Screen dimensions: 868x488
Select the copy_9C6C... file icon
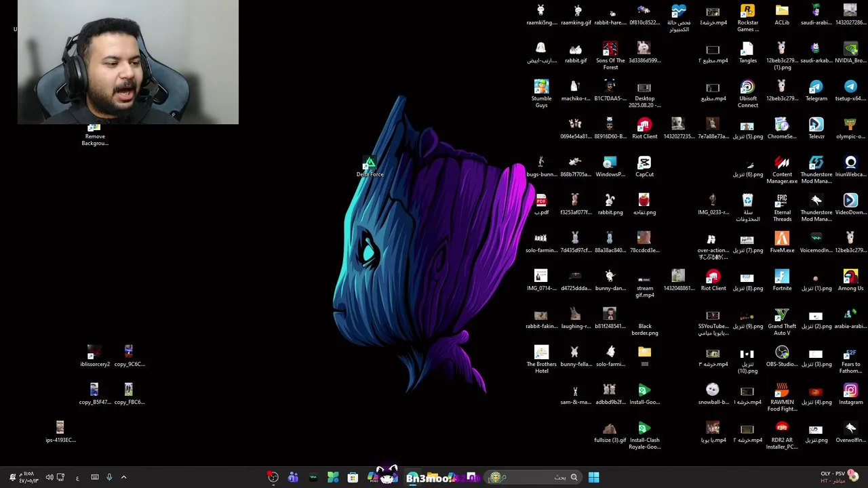point(129,357)
